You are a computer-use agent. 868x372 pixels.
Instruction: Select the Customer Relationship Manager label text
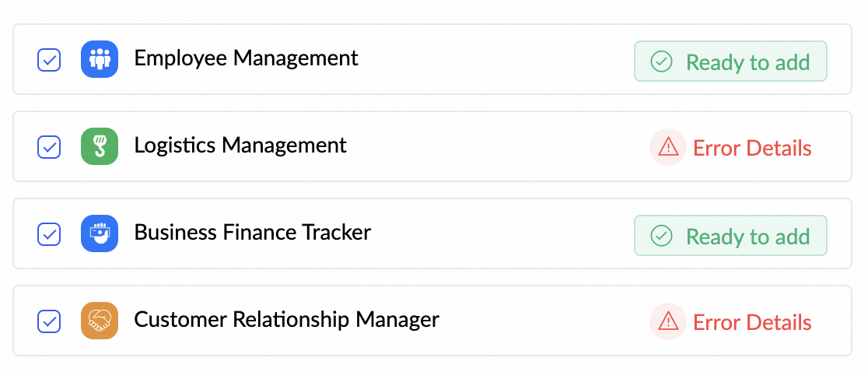click(286, 320)
